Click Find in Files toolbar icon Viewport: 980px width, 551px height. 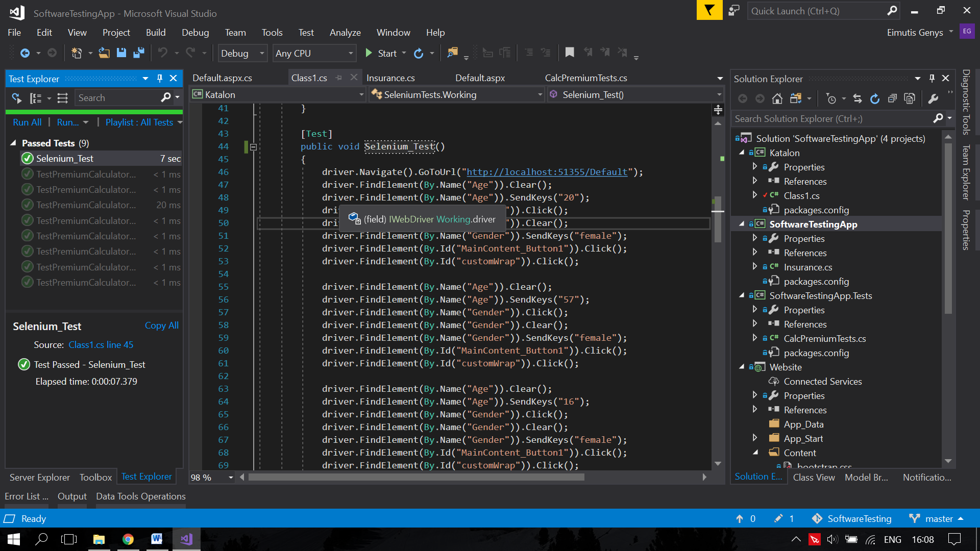(x=452, y=53)
